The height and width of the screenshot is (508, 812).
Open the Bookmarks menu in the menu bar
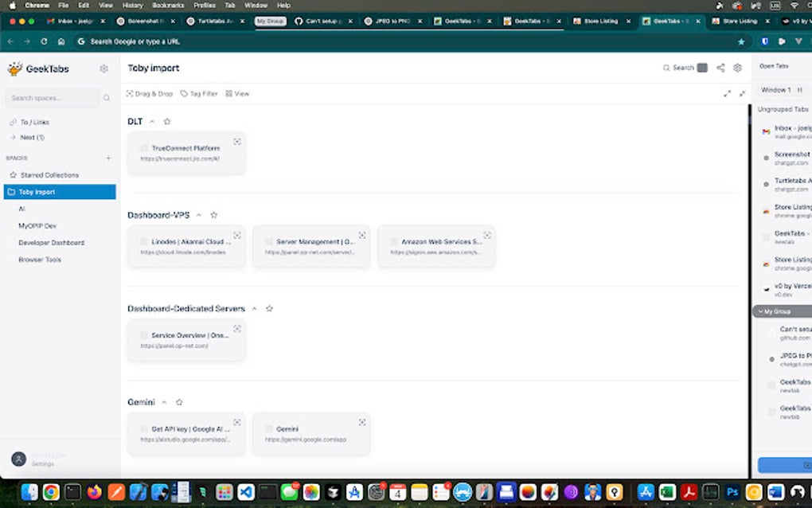(170, 5)
